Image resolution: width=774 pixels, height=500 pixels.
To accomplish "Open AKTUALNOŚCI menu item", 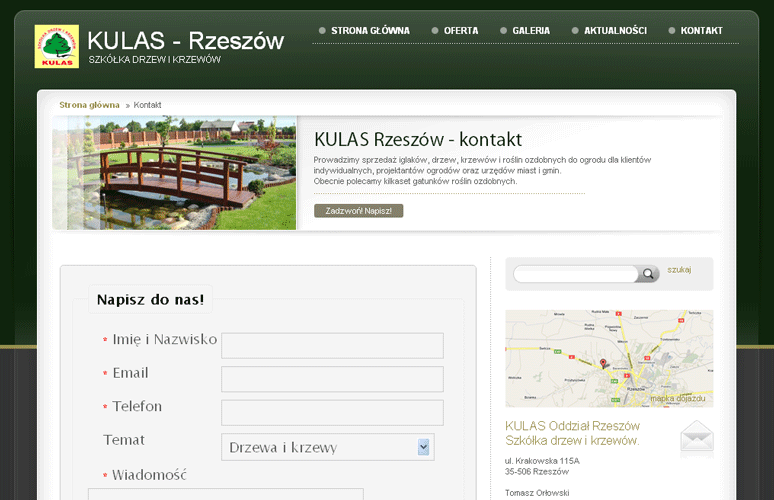I will click(615, 31).
